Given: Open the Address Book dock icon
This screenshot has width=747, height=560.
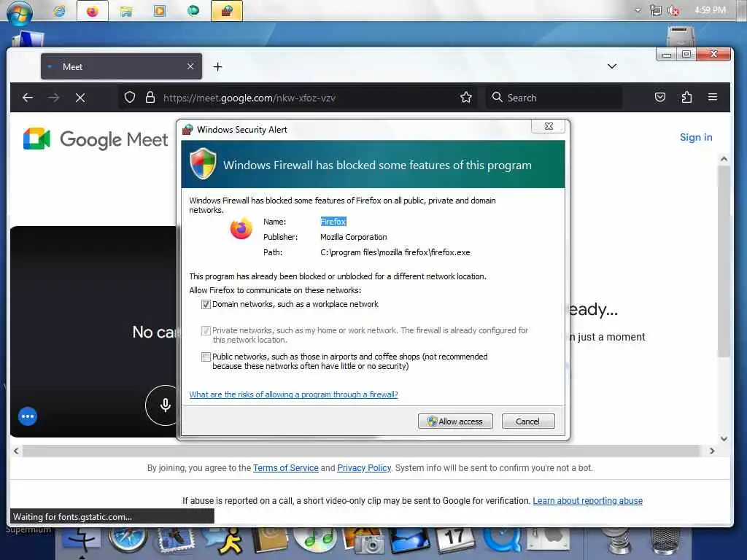Looking at the screenshot, I should [270, 541].
